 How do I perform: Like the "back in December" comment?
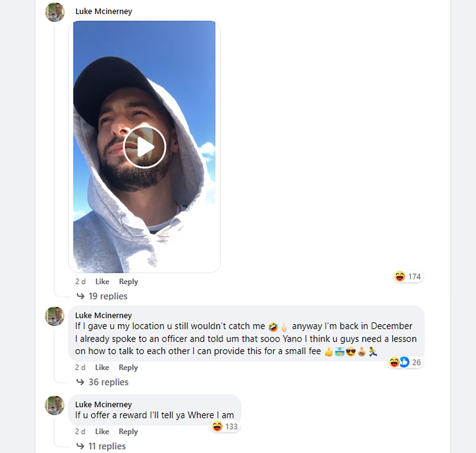pyautogui.click(x=102, y=367)
